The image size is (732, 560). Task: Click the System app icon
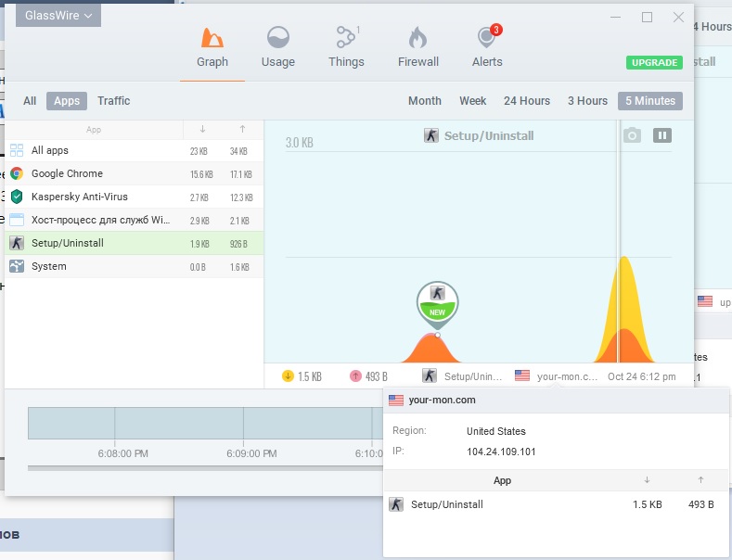17,266
